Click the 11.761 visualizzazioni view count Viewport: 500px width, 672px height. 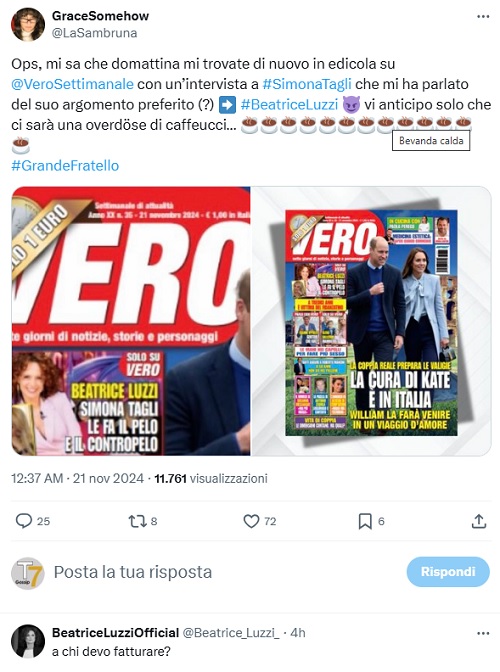(211, 478)
